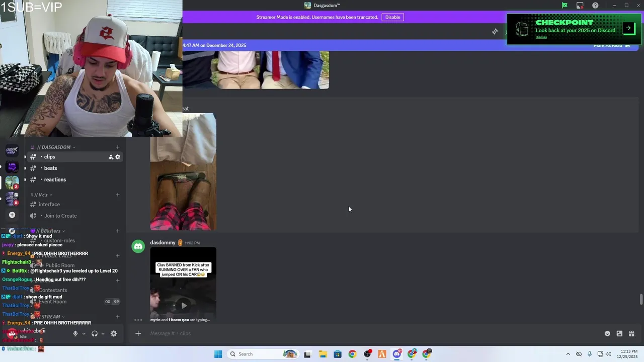Screen dimensions: 644x362
Task: Open clips channel settings gear
Action: (x=118, y=157)
